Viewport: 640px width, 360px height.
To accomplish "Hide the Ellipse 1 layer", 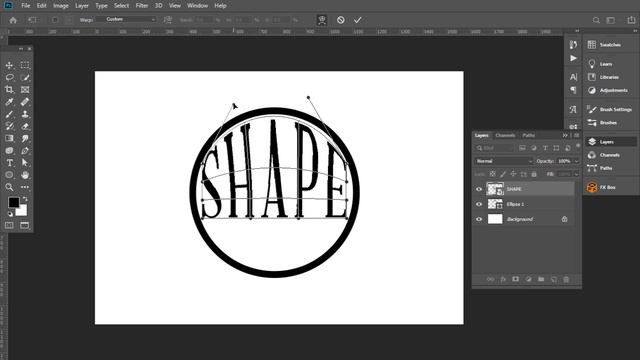I will [479, 204].
